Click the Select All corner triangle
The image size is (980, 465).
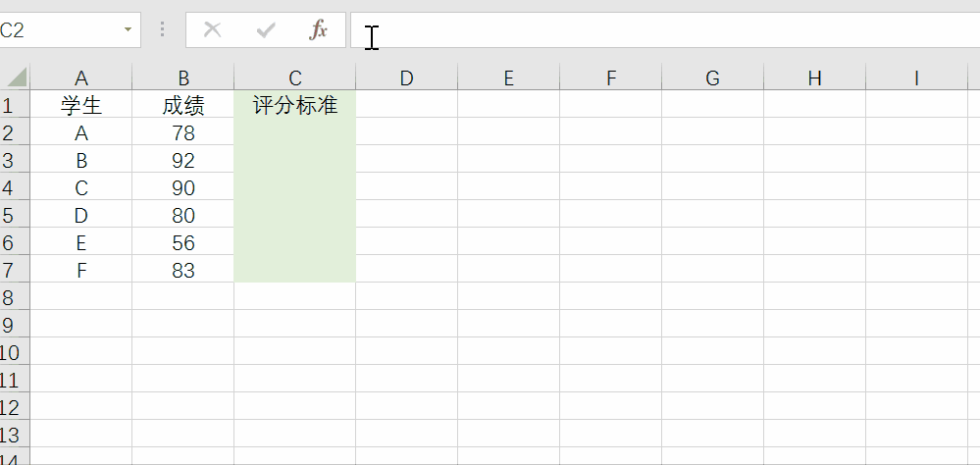coord(16,78)
